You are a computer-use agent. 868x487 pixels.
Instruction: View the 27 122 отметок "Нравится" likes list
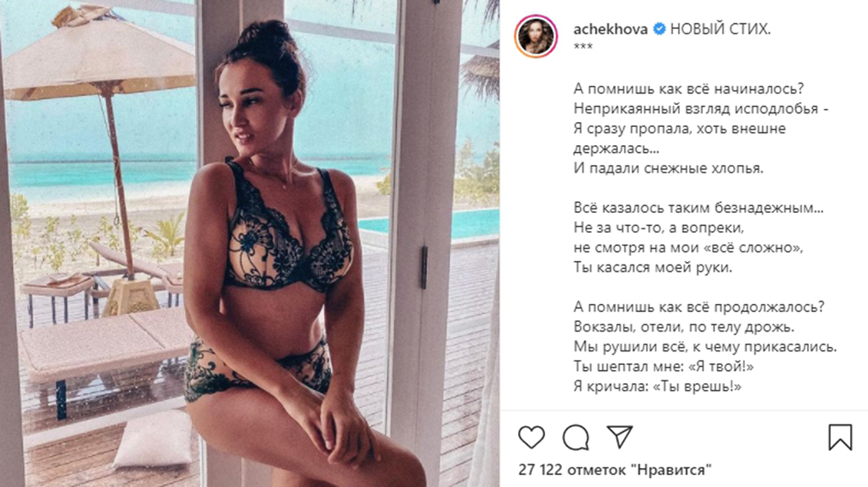[614, 470]
